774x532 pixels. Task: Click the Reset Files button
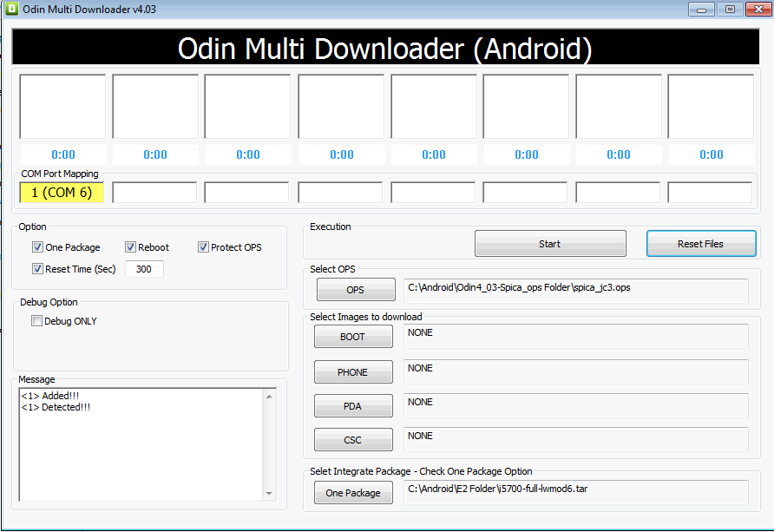click(701, 243)
